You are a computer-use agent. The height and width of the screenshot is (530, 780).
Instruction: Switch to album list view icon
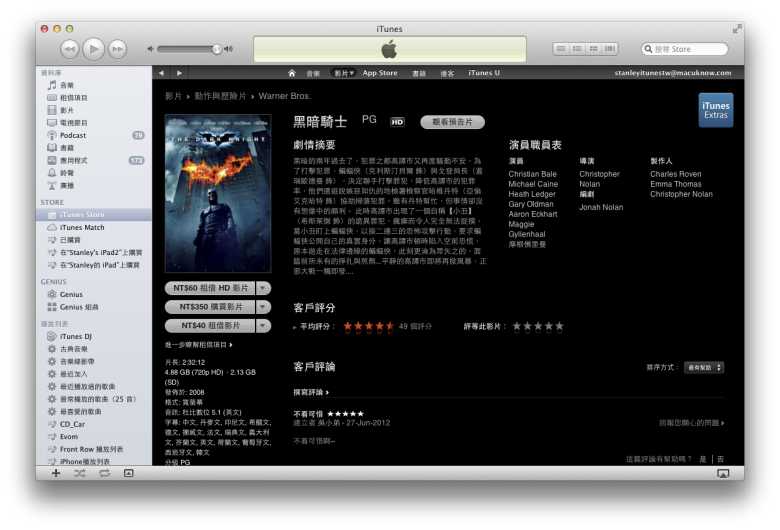coord(577,49)
